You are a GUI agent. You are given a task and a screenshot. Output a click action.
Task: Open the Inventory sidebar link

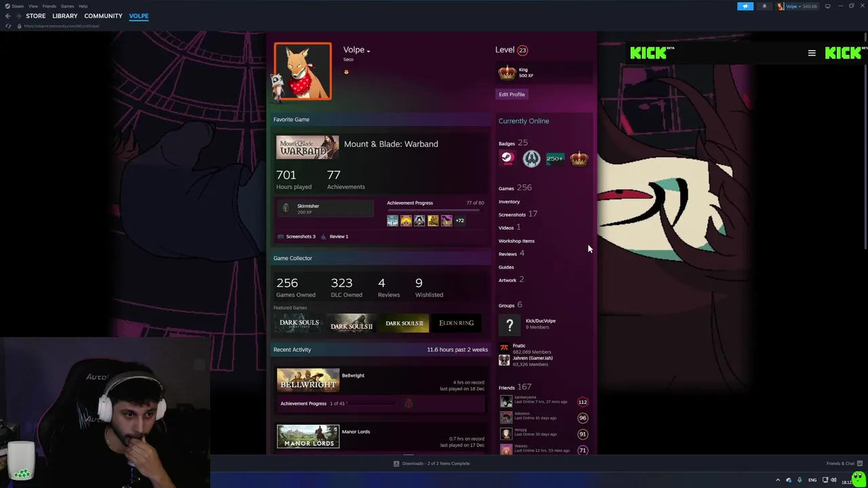(x=509, y=201)
